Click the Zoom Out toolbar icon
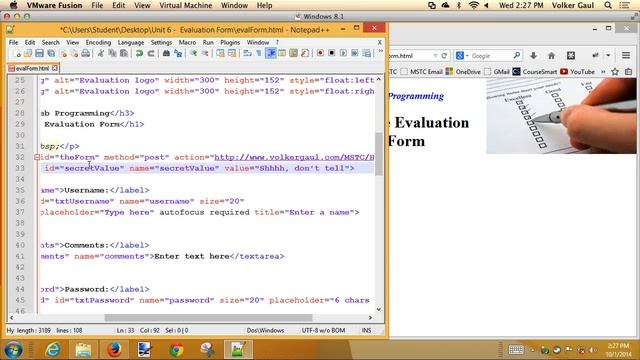The image size is (640, 360). (x=205, y=53)
